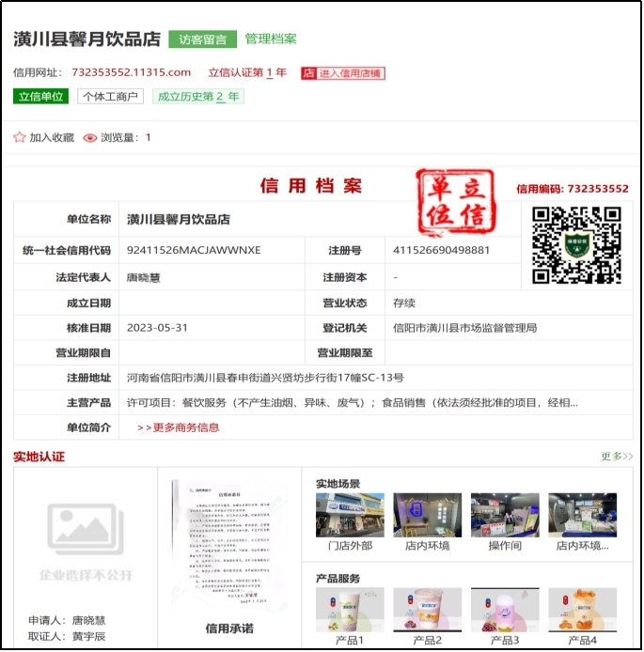The width and height of the screenshot is (644, 652).
Task: Open credit URL 732353552.11315.com
Action: 131,72
